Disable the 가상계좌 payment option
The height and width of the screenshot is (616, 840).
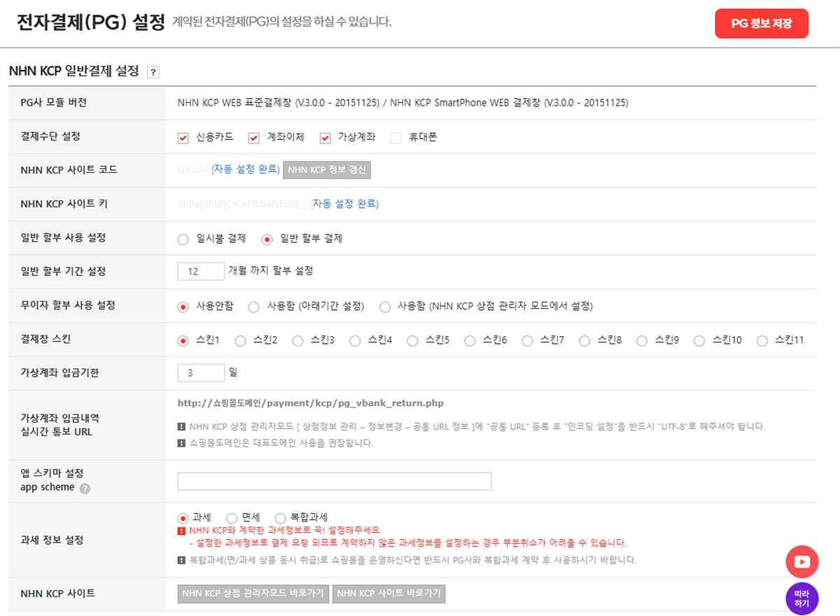(x=325, y=137)
